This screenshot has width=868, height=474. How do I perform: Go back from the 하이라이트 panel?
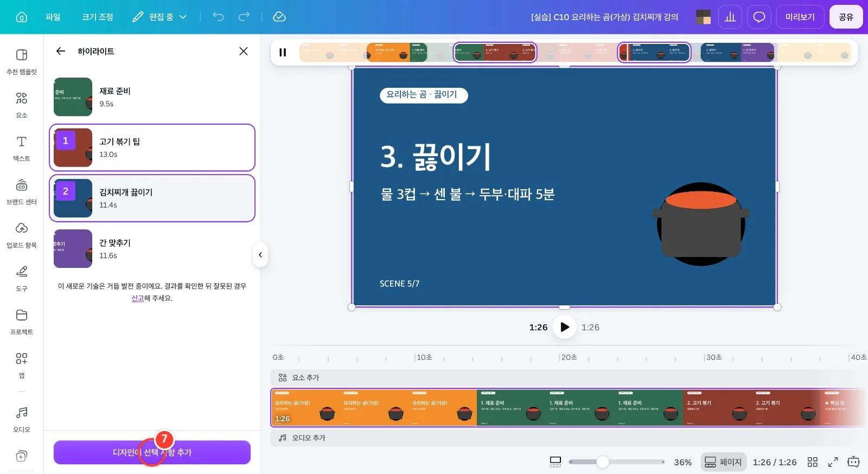(61, 51)
